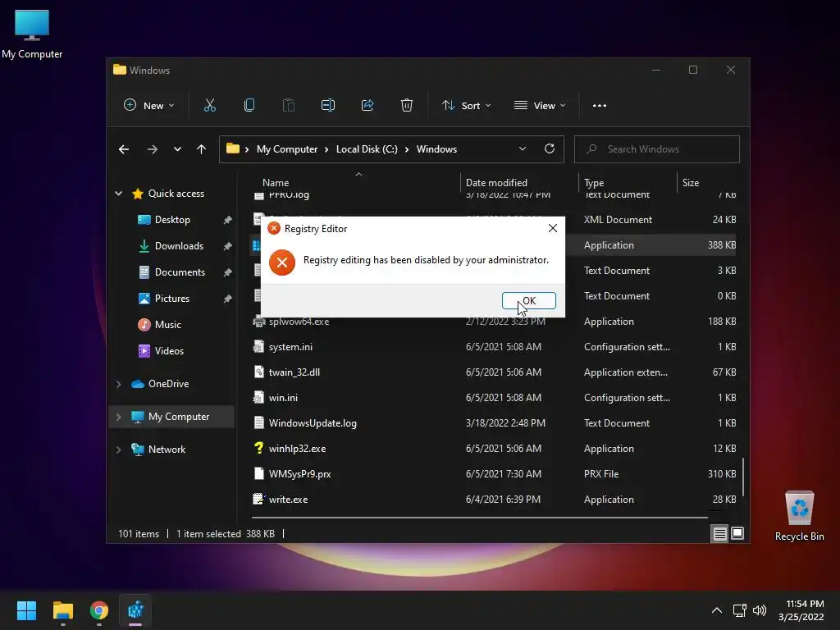Select the splwow64.exe file
Viewport: 840px width, 630px height.
tap(299, 322)
